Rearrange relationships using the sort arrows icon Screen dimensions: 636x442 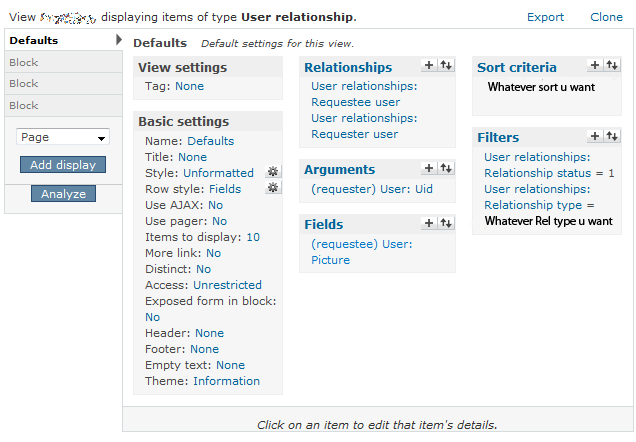tap(446, 65)
